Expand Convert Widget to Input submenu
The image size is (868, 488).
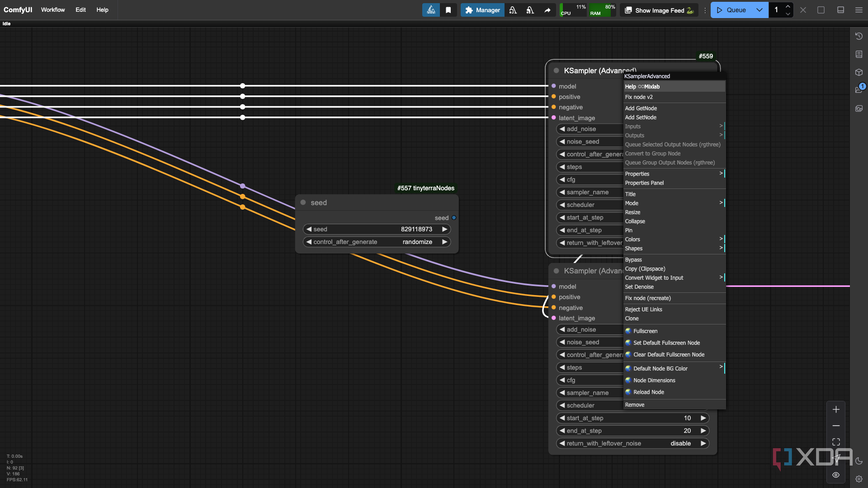pos(675,278)
